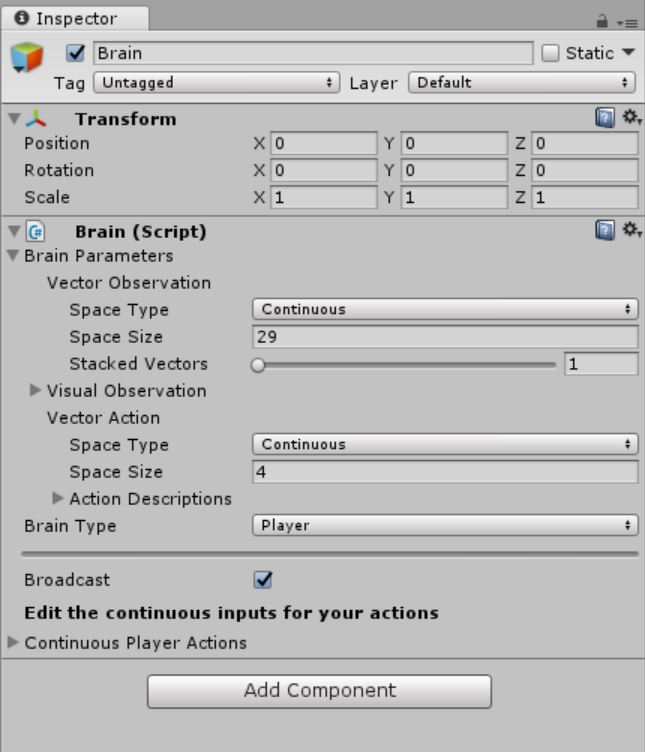Open the Static dropdown arrow
The image size is (645, 752).
point(628,52)
